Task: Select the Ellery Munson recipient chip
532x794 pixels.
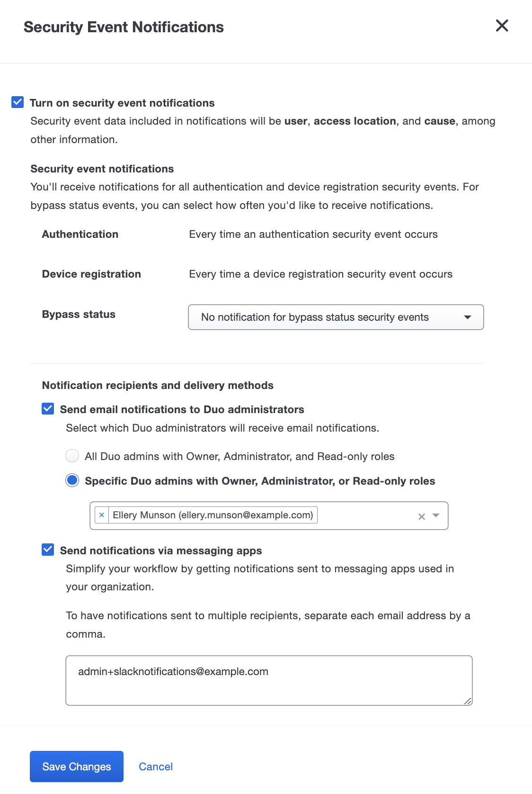Action: (x=213, y=514)
